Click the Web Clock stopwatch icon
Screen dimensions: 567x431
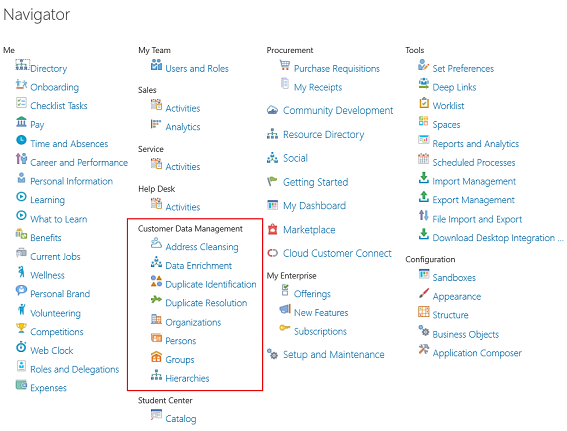(x=21, y=347)
